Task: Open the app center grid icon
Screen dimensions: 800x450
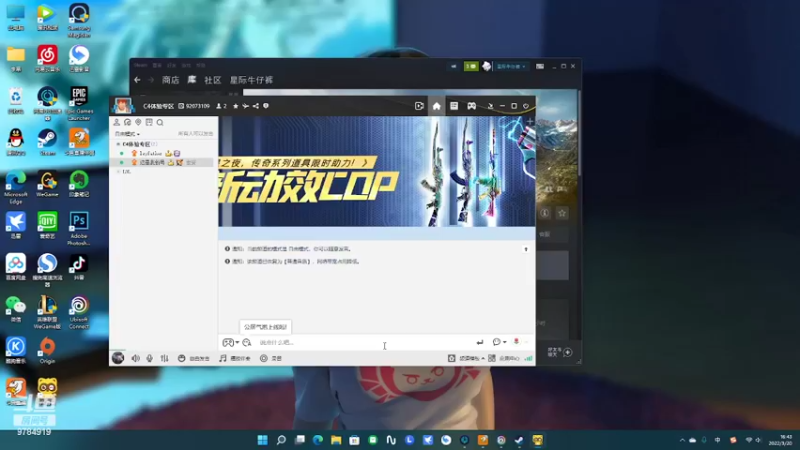Action: [492, 358]
